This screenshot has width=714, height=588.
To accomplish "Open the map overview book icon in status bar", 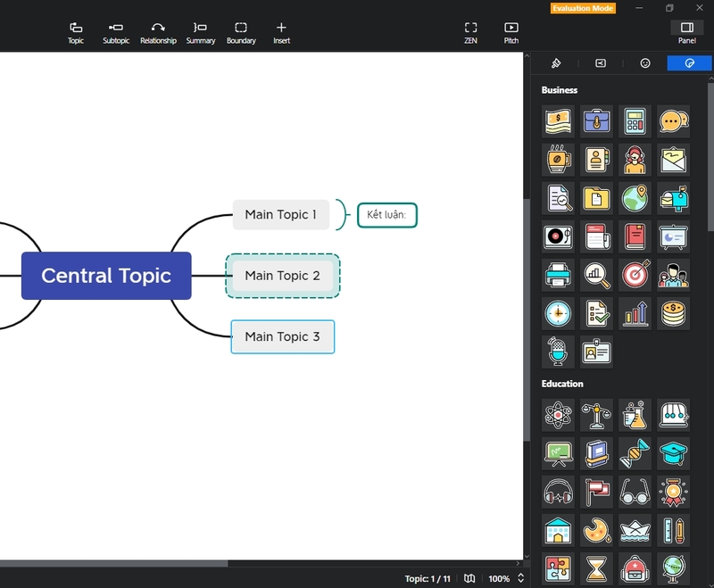I will (469, 578).
